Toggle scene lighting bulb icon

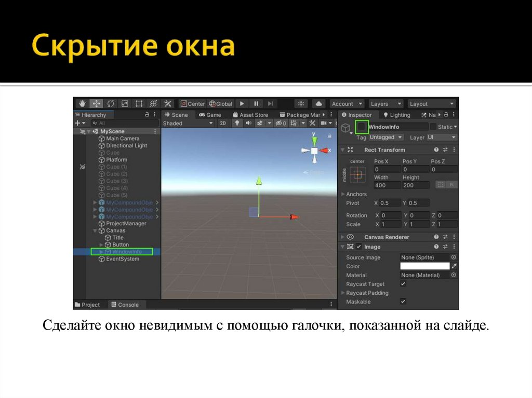(237, 123)
